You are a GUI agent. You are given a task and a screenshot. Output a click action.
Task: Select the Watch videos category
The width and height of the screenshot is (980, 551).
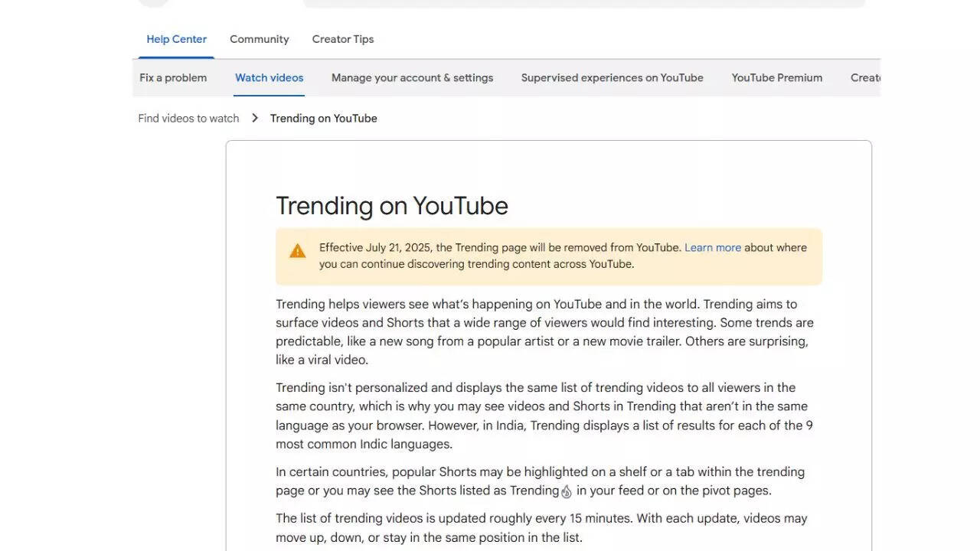[269, 77]
